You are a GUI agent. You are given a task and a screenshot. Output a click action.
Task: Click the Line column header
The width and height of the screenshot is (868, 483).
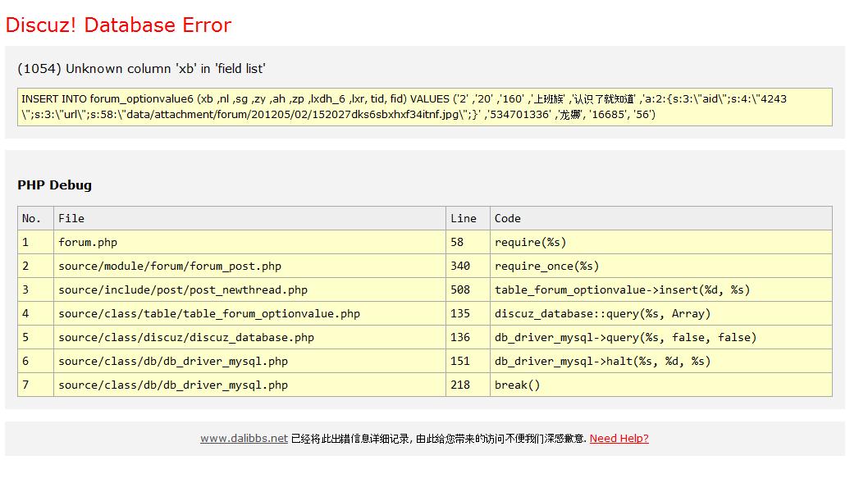coord(468,219)
